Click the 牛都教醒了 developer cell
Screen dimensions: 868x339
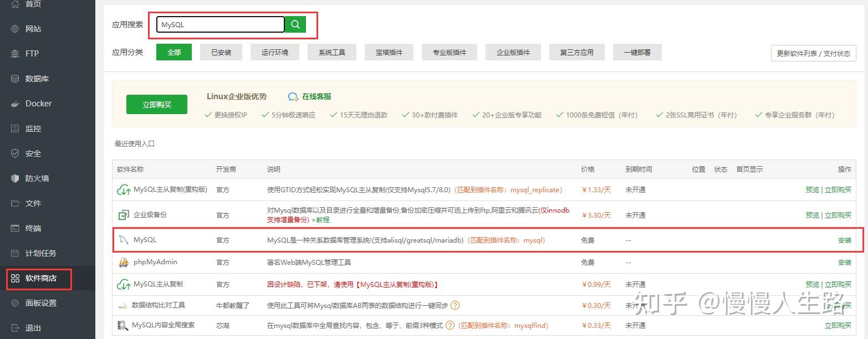coord(233,305)
